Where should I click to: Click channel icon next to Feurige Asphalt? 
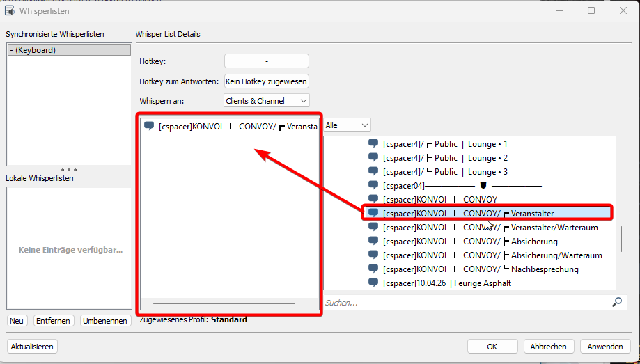point(373,283)
